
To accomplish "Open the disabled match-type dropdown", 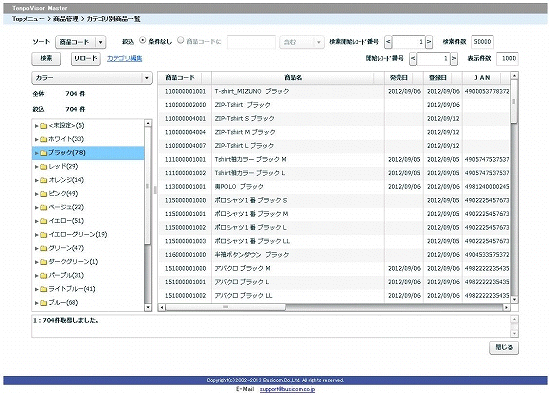I will coord(302,42).
